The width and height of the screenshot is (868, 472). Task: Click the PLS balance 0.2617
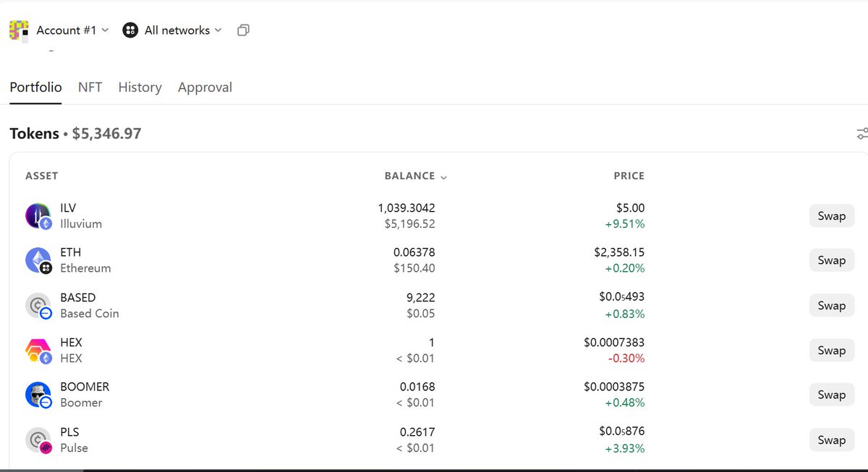tap(417, 432)
